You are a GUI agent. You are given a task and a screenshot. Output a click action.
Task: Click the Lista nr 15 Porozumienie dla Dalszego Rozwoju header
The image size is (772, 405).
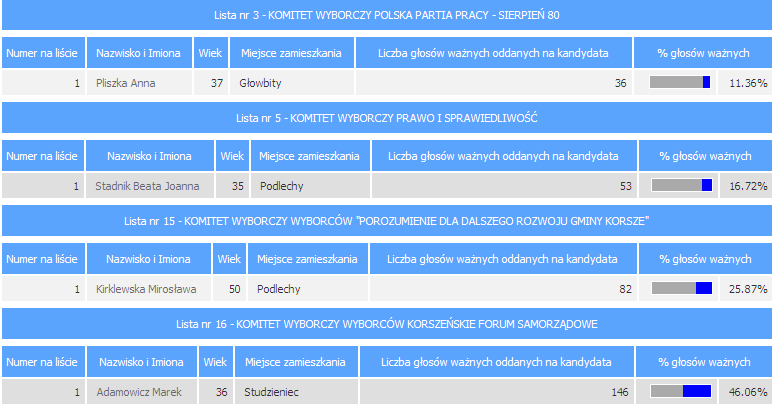pos(386,221)
